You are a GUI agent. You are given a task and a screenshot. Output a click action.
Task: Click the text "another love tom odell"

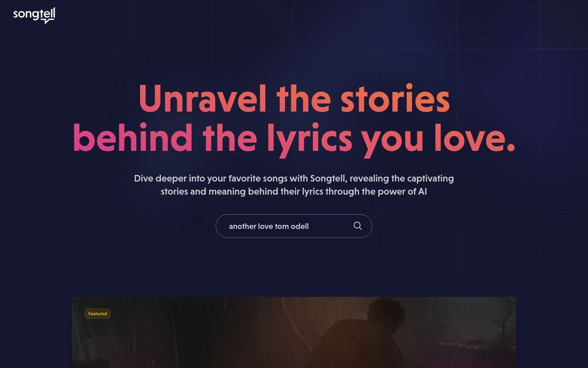pos(269,227)
